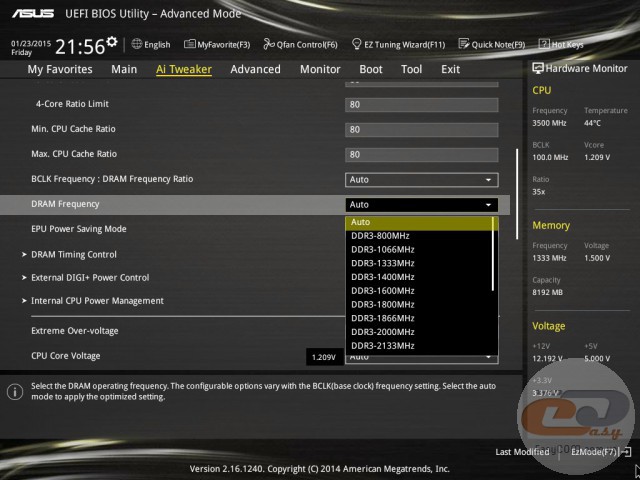Screen dimensions: 640x480
Task: Click EzMode exit arrow icon
Action: [625, 452]
